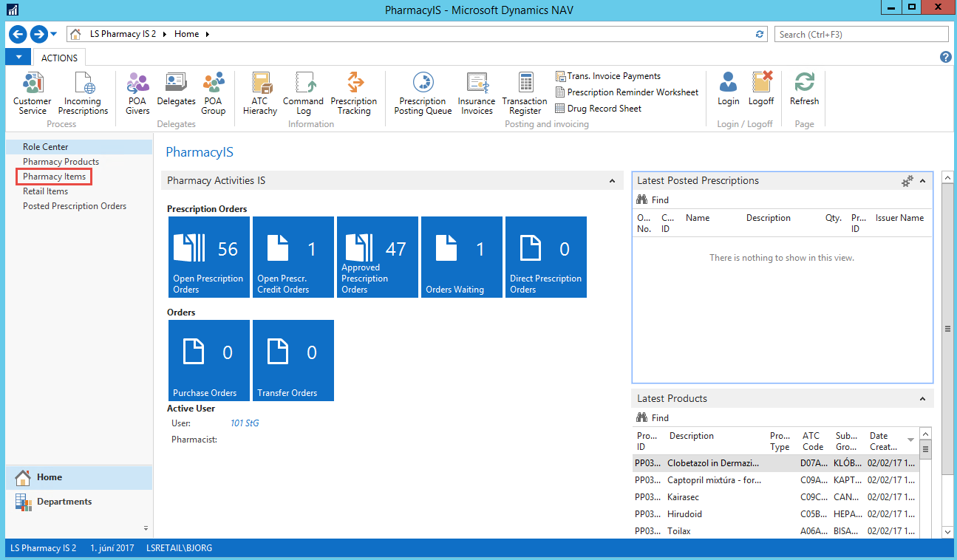
Task: Open the application menu dropdown arrow
Action: pyautogui.click(x=18, y=57)
